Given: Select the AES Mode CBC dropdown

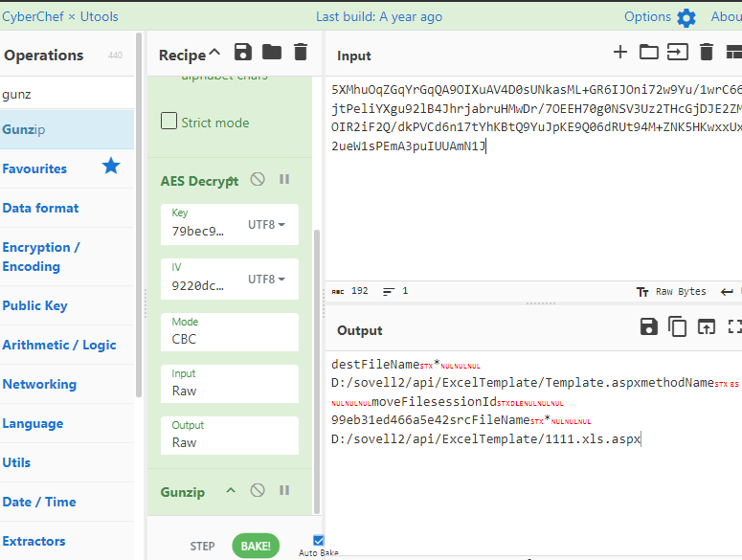Looking at the screenshot, I should (x=229, y=331).
